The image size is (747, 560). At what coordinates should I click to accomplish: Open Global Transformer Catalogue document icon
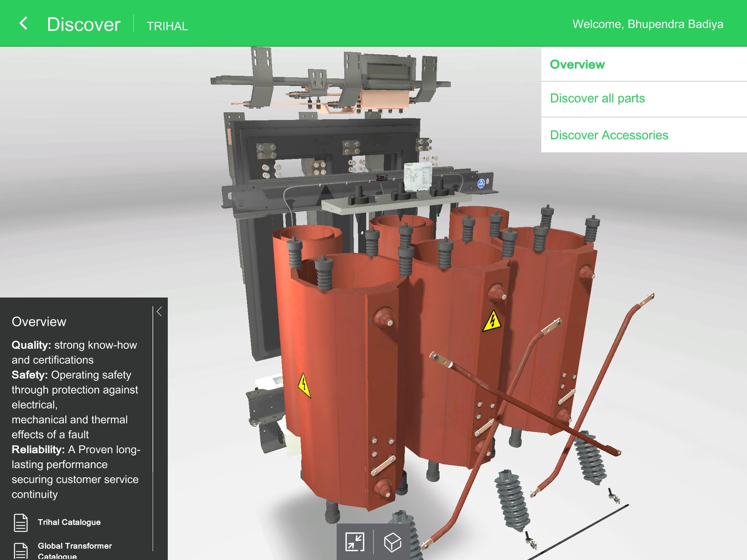tap(21, 551)
